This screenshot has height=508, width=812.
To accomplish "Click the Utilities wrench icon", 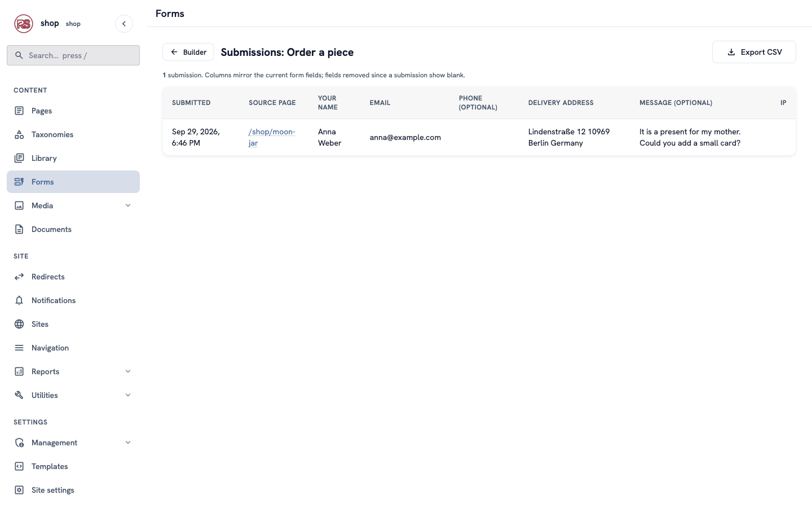I will point(19,395).
